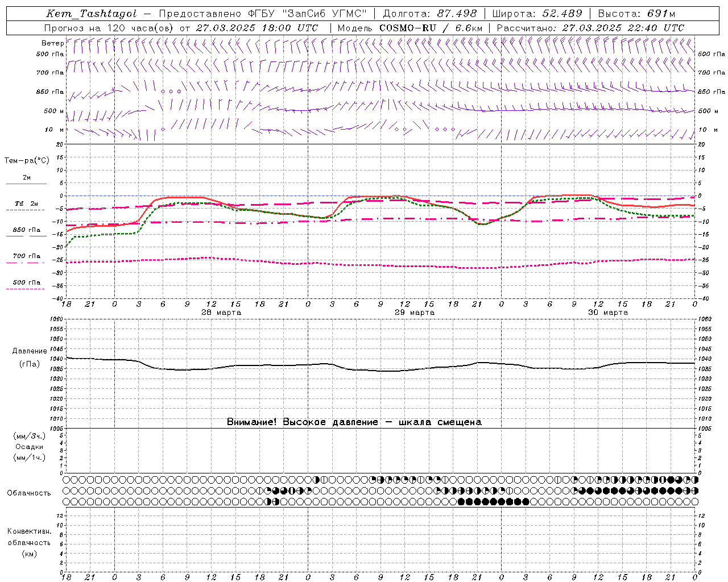Click the Модель COSMO-RU / 6.6км label
The image size is (728, 582).
coord(409,28)
